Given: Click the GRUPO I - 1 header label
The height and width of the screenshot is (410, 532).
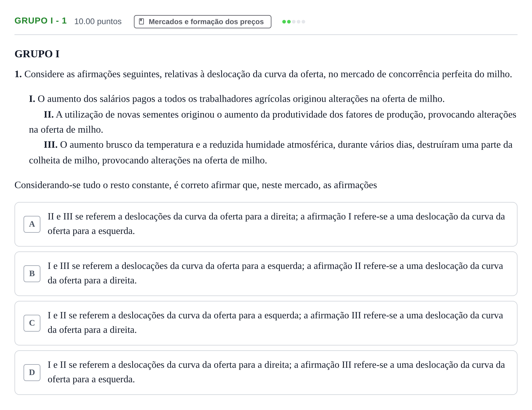Looking at the screenshot, I should pyautogui.click(x=40, y=21).
